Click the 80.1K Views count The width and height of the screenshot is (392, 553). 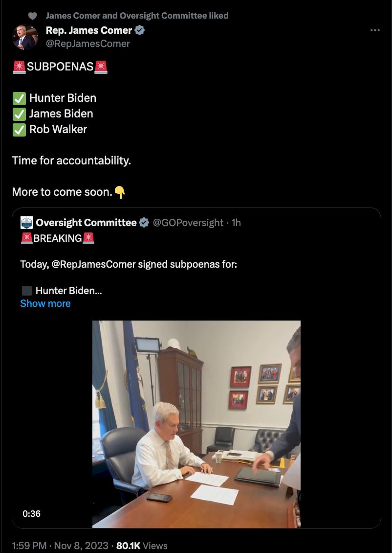[x=142, y=546]
